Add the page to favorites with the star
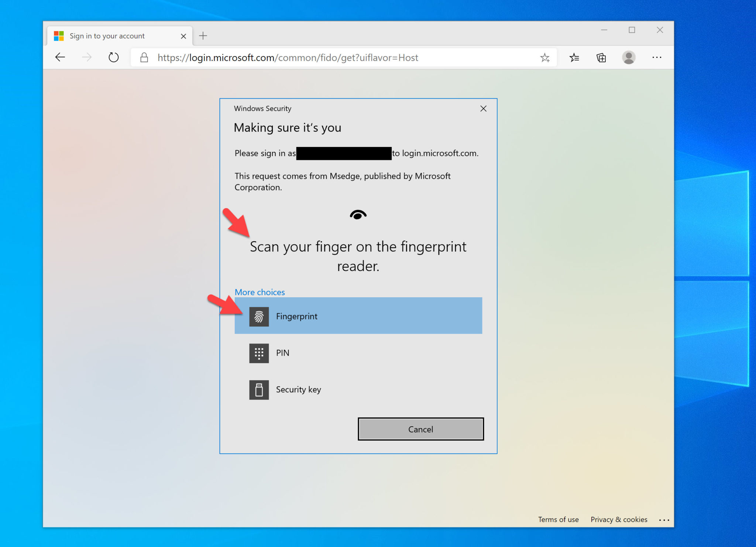 click(x=544, y=57)
